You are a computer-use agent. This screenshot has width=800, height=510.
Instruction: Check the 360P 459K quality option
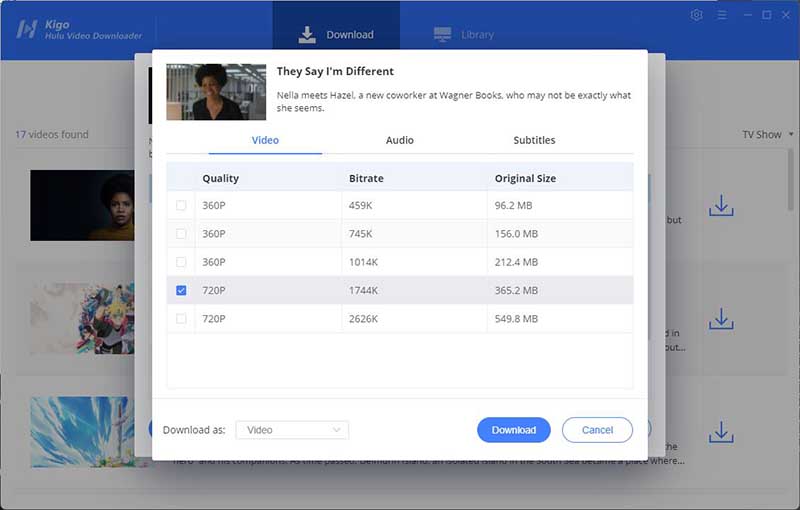tap(181, 206)
